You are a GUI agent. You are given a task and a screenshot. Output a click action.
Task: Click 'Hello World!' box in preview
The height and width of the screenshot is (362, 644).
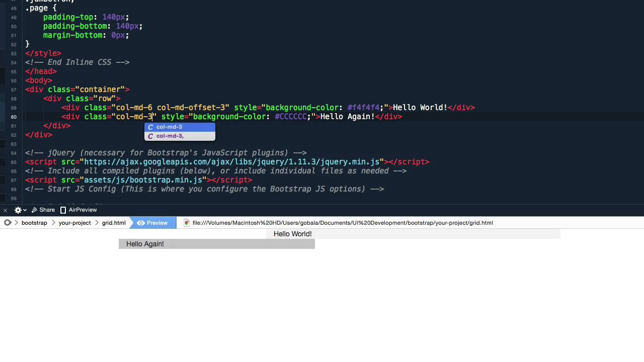pos(413,234)
